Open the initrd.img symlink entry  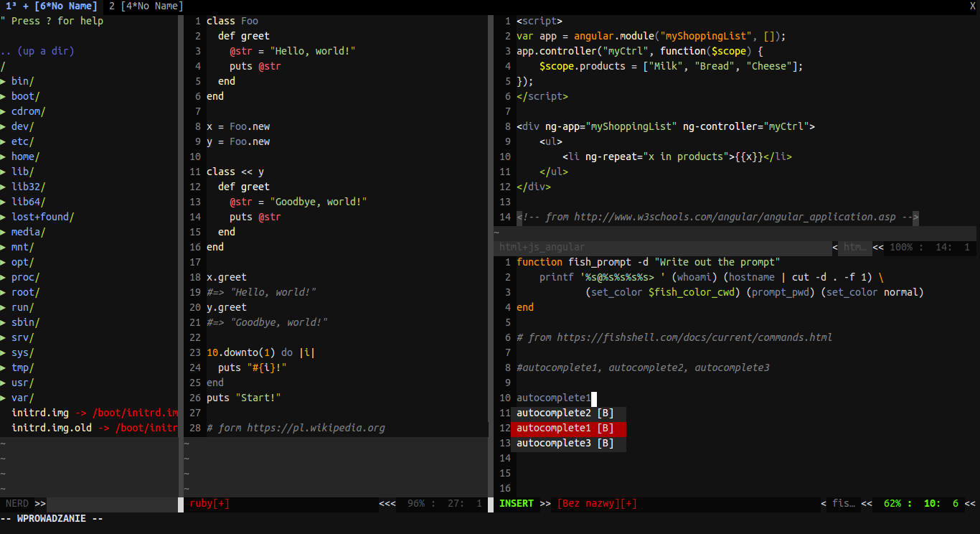[95, 413]
